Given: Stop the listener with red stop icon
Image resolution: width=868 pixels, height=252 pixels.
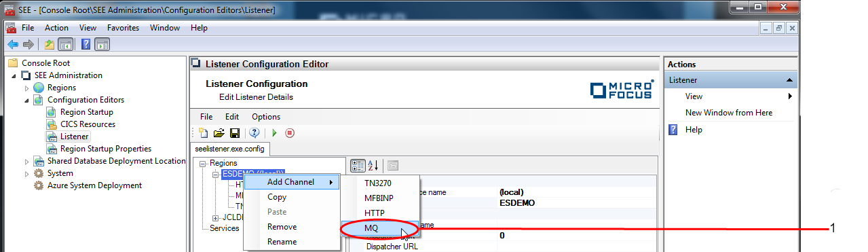Looking at the screenshot, I should pos(290,133).
